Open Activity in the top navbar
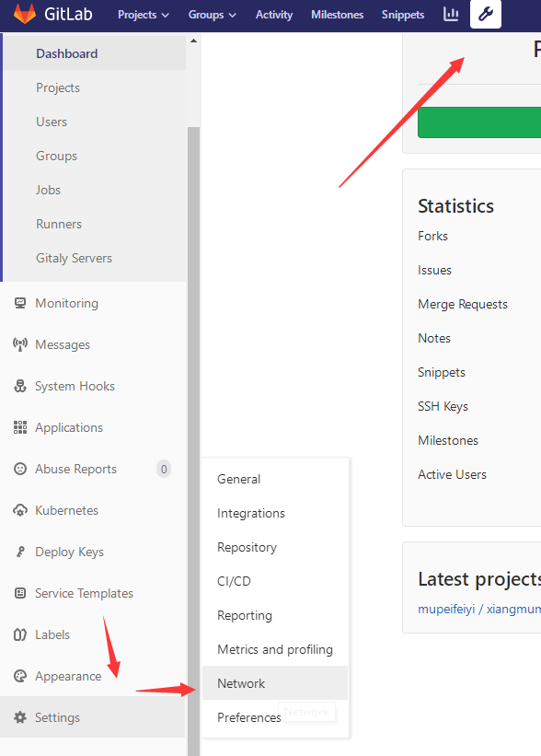The image size is (541, 756). (x=274, y=15)
